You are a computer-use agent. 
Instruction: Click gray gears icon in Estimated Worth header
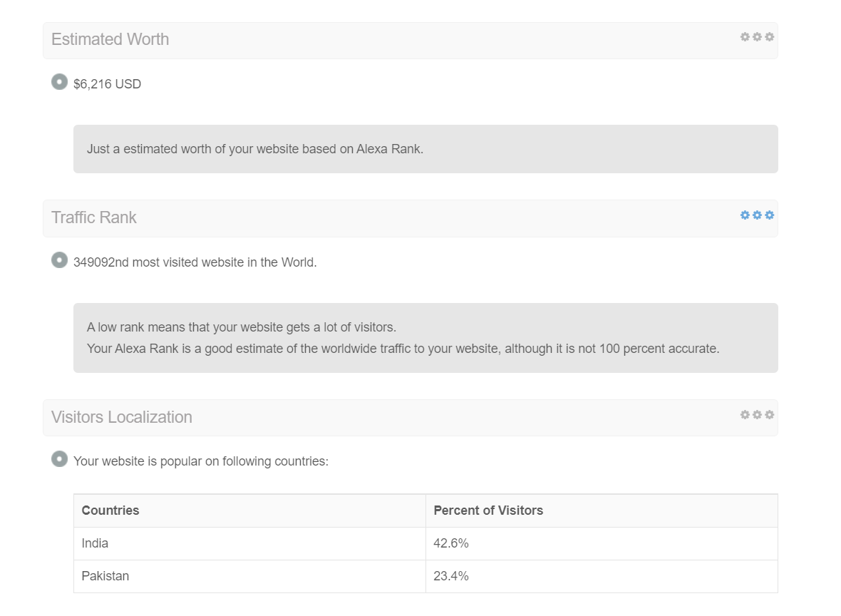coord(757,37)
